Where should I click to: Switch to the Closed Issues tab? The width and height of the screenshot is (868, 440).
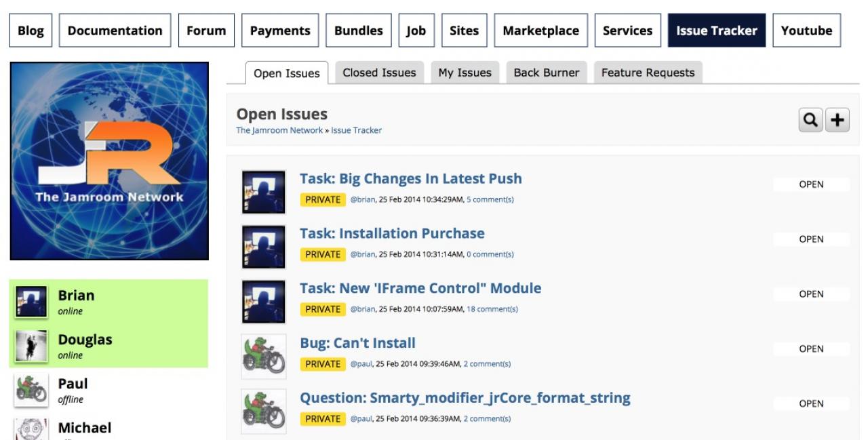point(379,73)
